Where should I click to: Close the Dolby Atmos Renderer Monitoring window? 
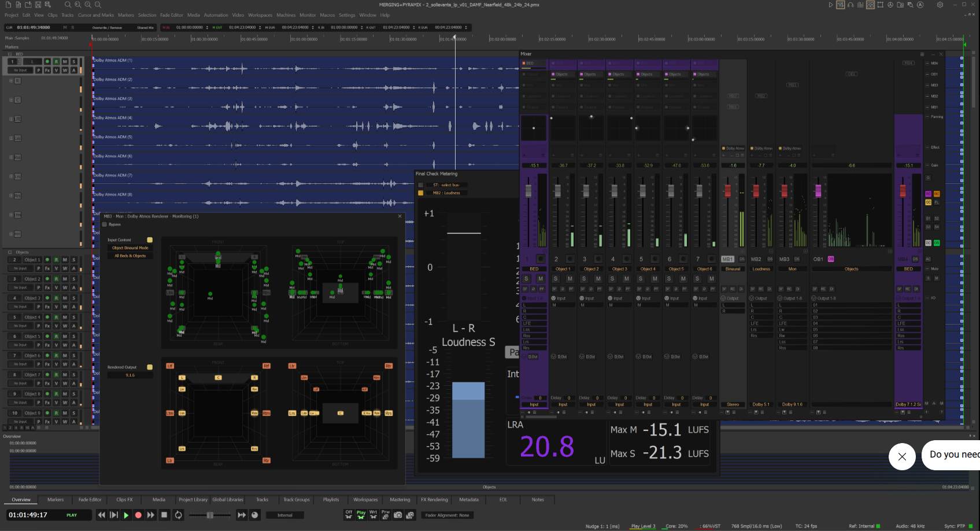[400, 216]
